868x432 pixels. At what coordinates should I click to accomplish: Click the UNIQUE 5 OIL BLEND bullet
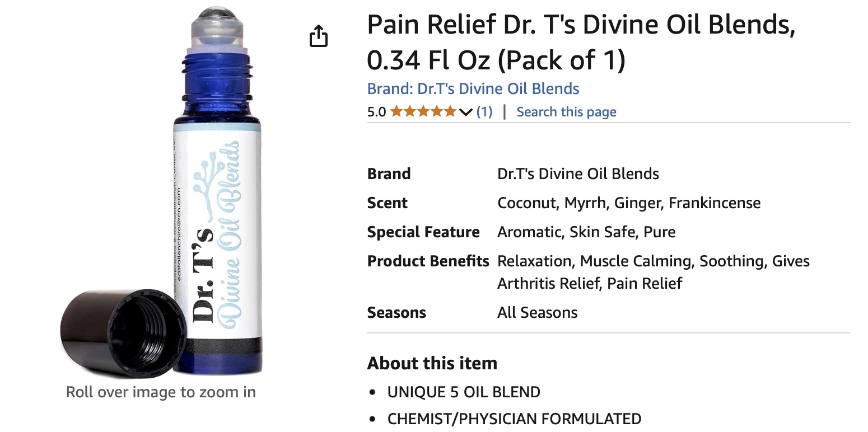(464, 392)
